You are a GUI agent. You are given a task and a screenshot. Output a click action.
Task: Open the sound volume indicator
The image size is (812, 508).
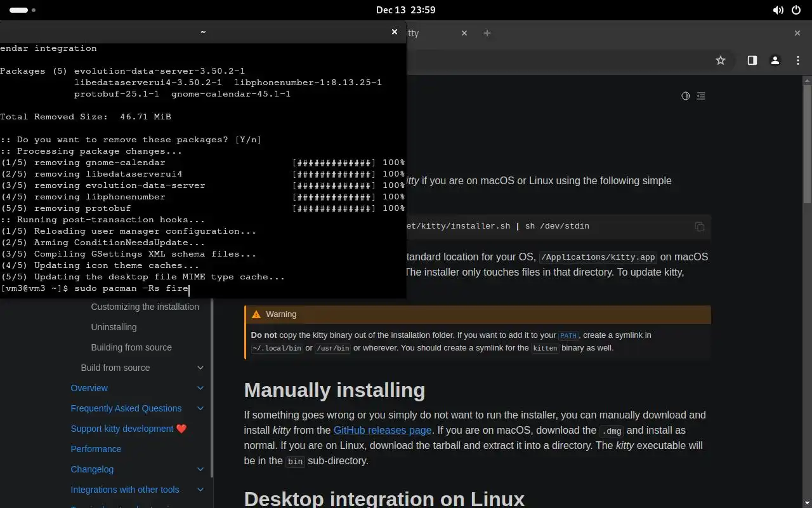(x=778, y=10)
